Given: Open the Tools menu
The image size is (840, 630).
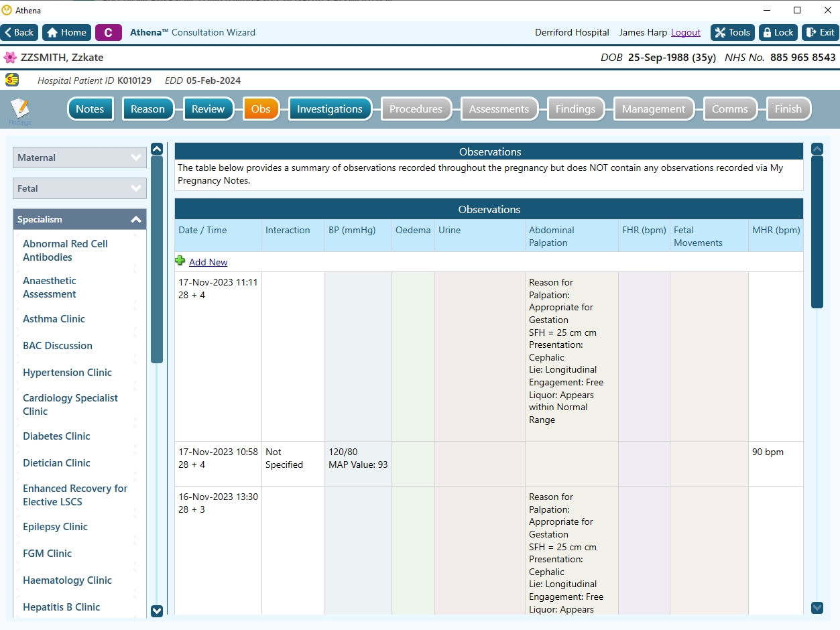Looking at the screenshot, I should (733, 32).
